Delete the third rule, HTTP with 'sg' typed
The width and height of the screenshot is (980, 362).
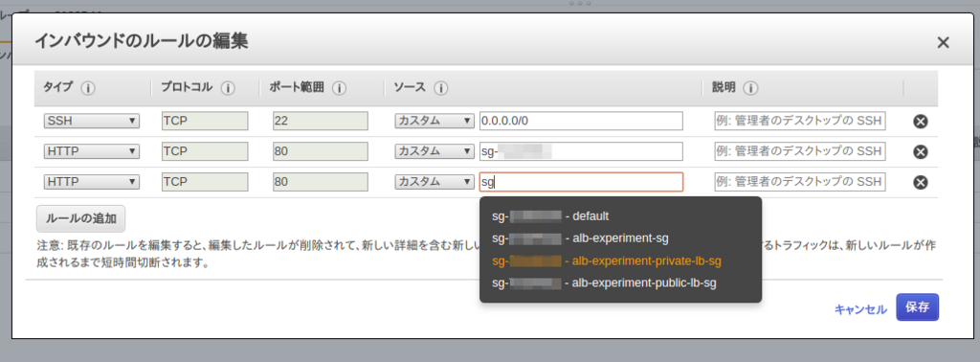click(920, 182)
